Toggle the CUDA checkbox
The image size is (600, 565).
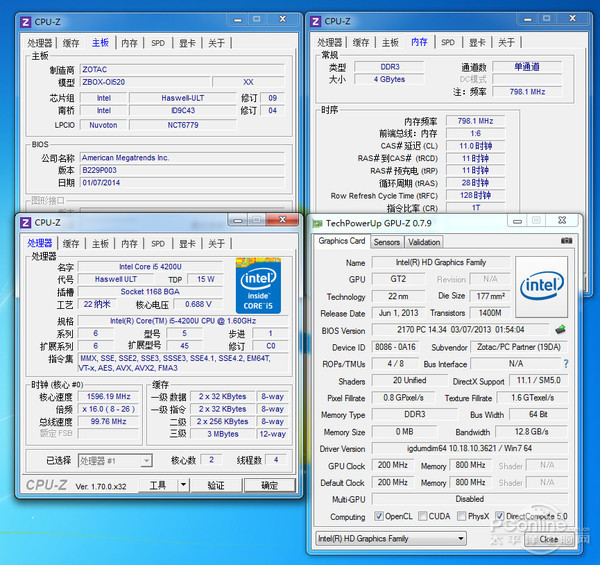(x=420, y=517)
